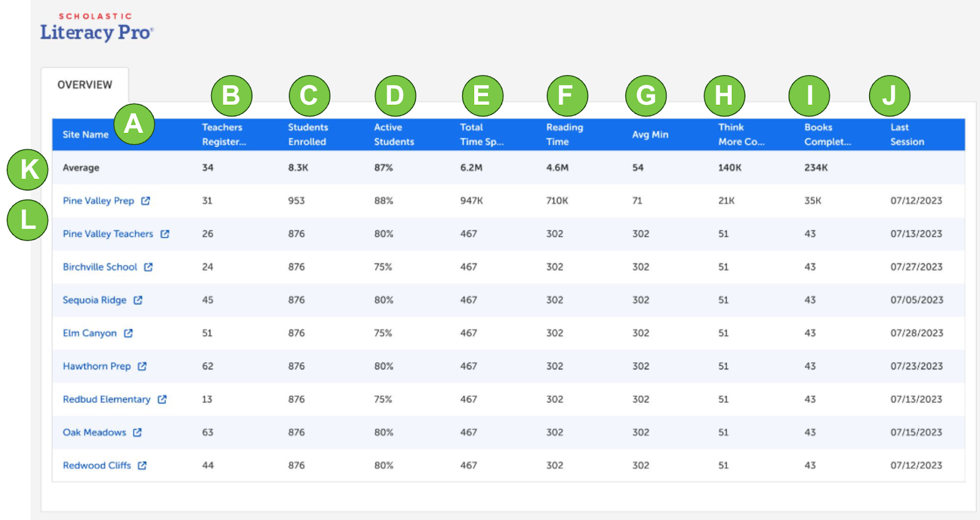
Task: Switch to the Overview tab
Action: click(85, 85)
